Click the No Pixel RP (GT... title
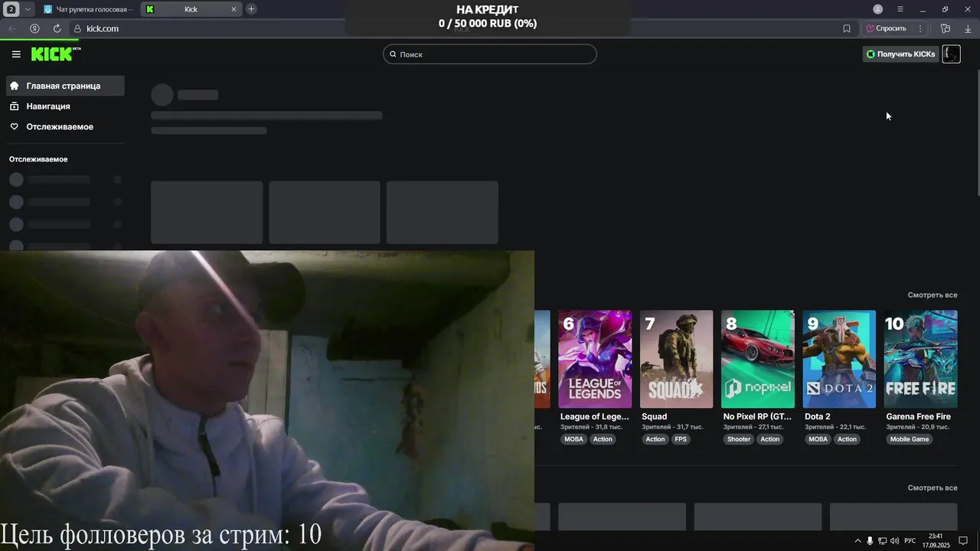 pos(757,416)
